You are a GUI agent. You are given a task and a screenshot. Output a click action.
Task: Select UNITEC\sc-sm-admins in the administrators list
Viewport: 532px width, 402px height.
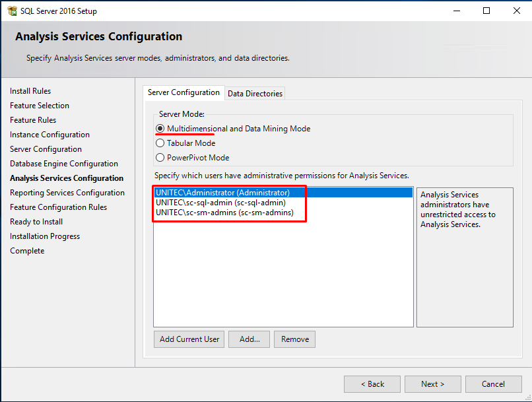pyautogui.click(x=283, y=213)
